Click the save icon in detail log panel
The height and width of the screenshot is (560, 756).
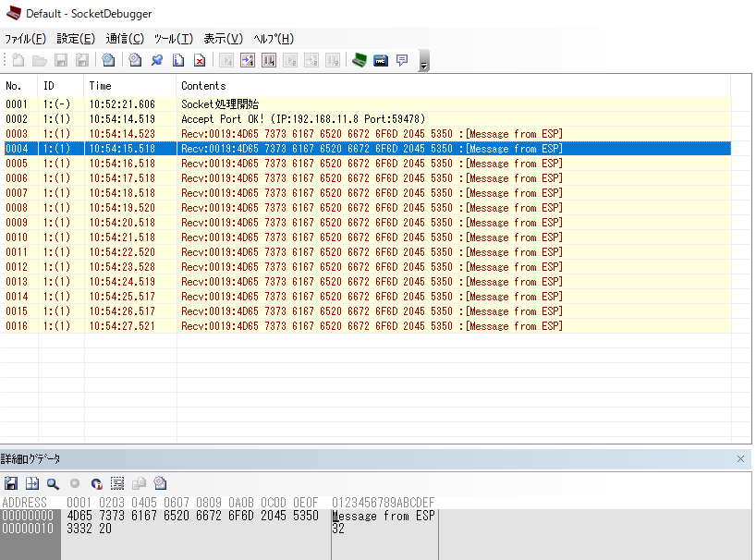11,483
